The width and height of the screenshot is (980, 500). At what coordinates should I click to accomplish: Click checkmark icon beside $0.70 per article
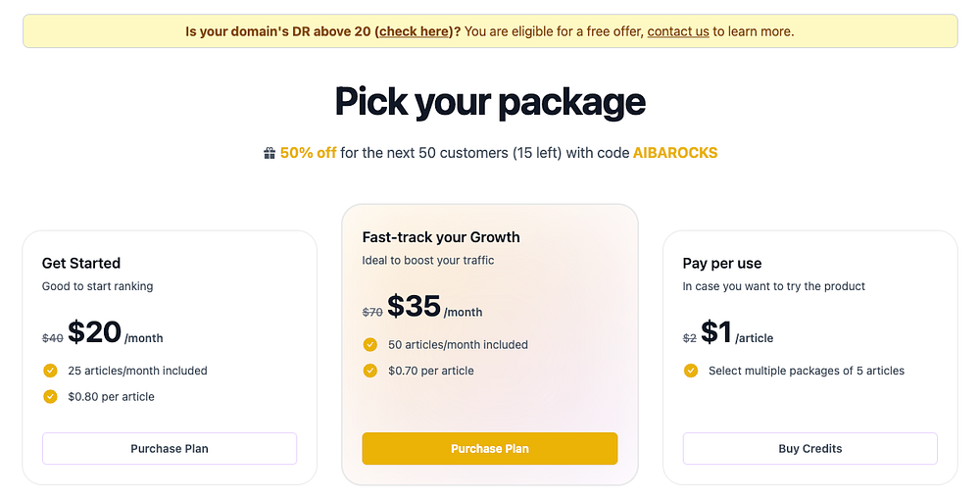point(370,371)
